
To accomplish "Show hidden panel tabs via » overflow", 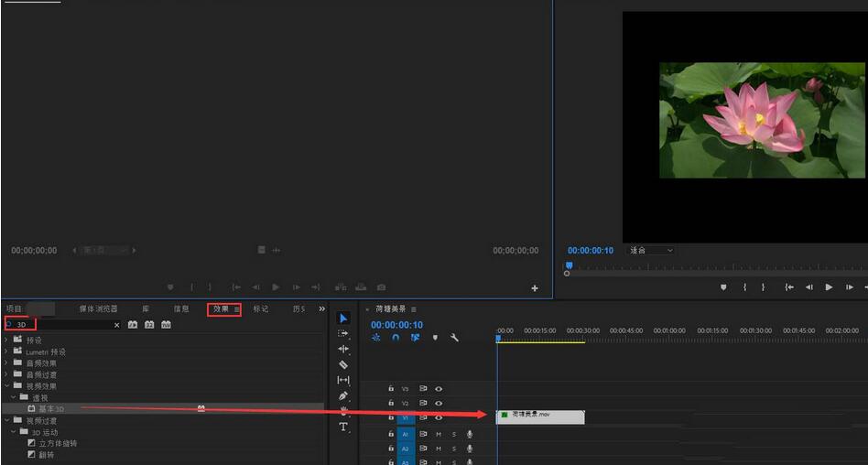I will point(322,308).
